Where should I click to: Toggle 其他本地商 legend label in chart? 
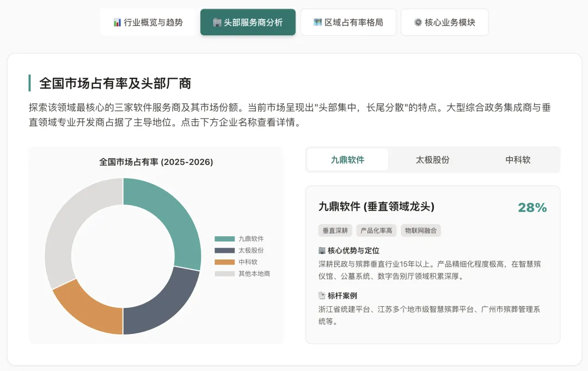[x=254, y=274]
